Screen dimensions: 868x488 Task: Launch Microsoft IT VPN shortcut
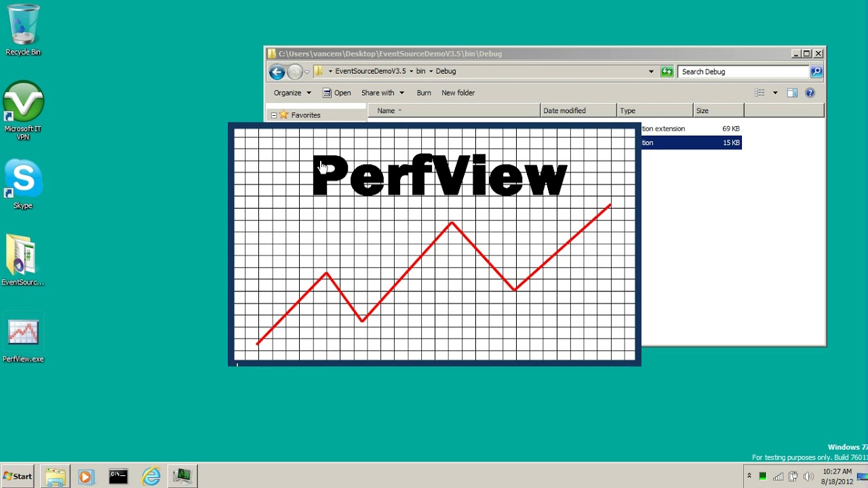point(23,110)
